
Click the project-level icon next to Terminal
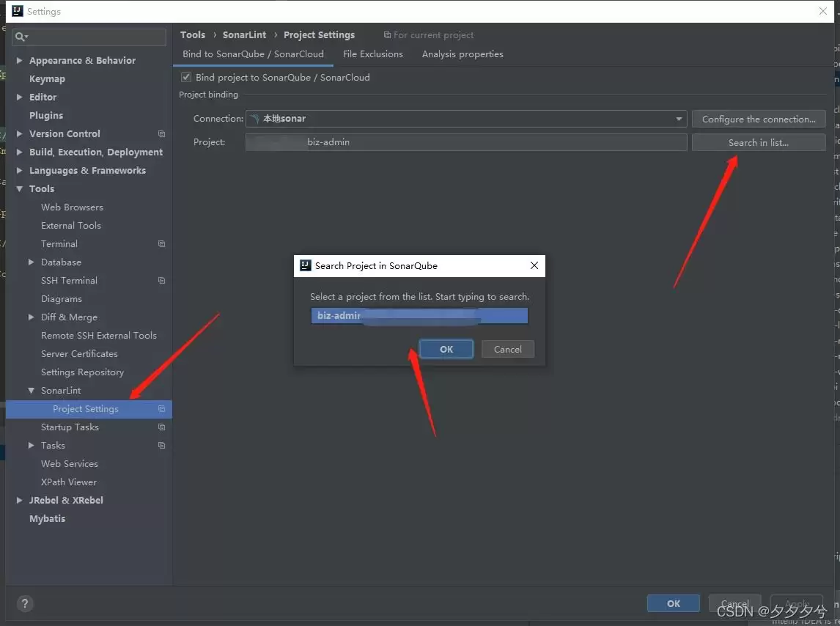point(161,244)
